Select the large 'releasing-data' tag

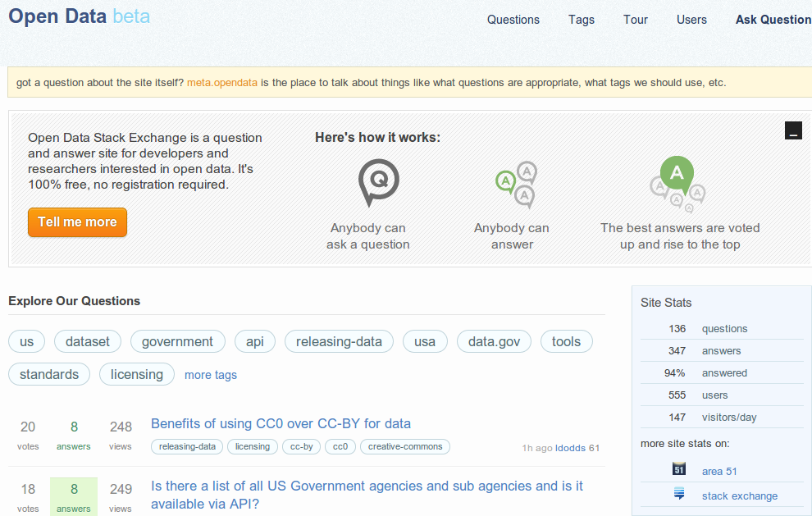click(340, 341)
